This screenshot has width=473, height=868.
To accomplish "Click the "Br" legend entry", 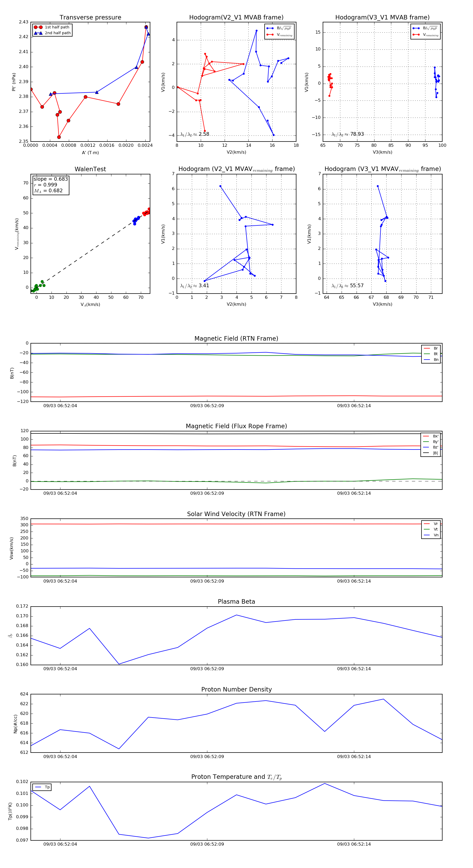I will click(x=431, y=349).
